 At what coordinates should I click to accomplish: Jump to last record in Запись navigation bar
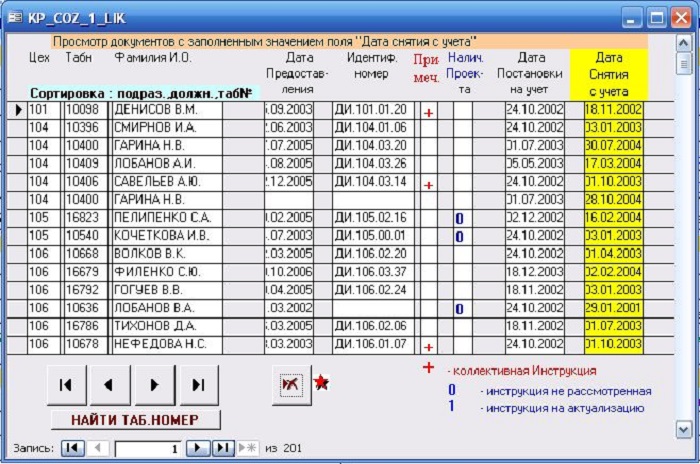click(222, 447)
